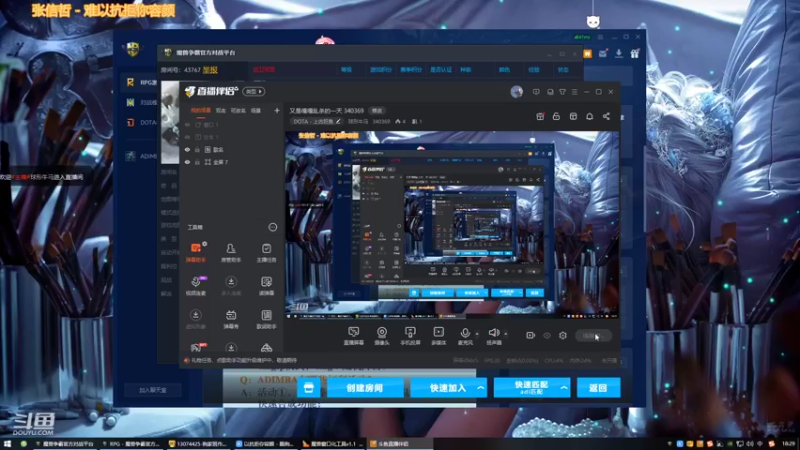
Task: Open the orange danmaku assistant tool
Action: [x=195, y=252]
